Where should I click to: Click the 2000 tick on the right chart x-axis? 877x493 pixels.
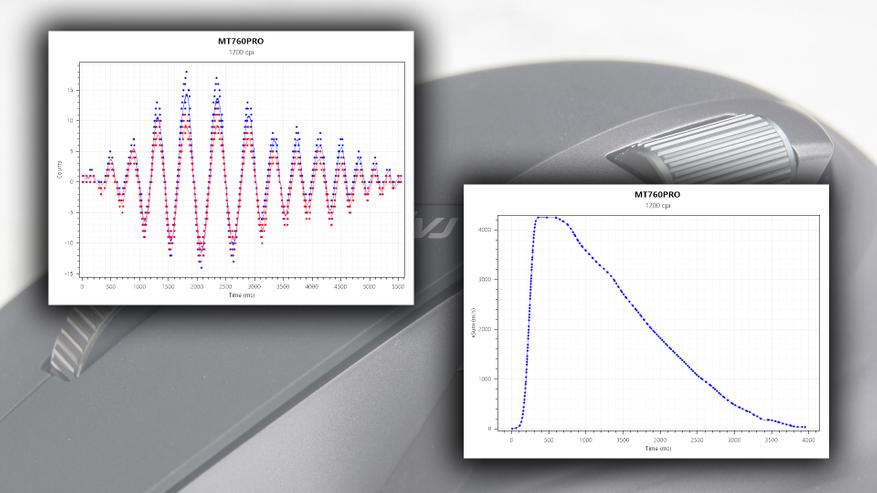660,440
